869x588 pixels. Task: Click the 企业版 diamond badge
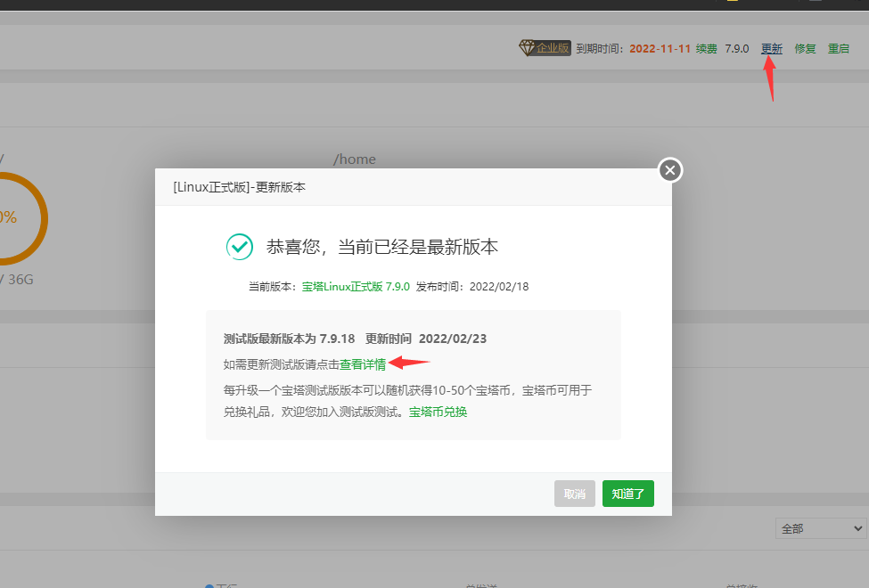coord(545,48)
